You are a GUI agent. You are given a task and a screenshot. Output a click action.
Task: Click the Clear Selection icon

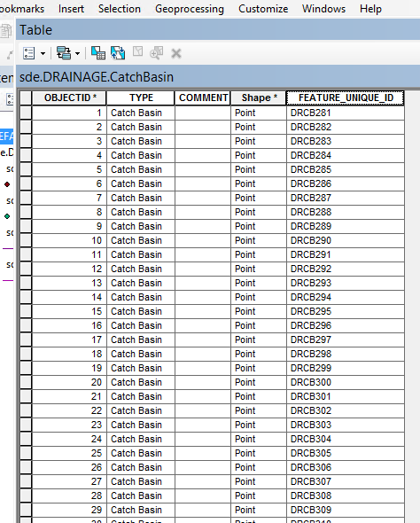(x=137, y=51)
